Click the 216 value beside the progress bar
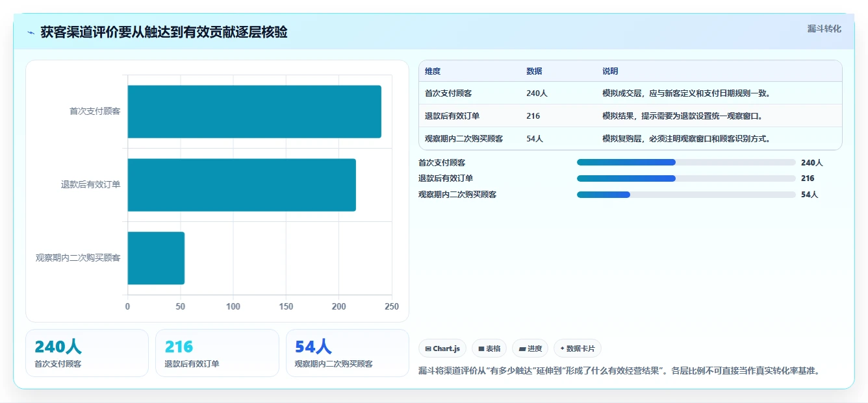868x403 pixels. coord(808,178)
